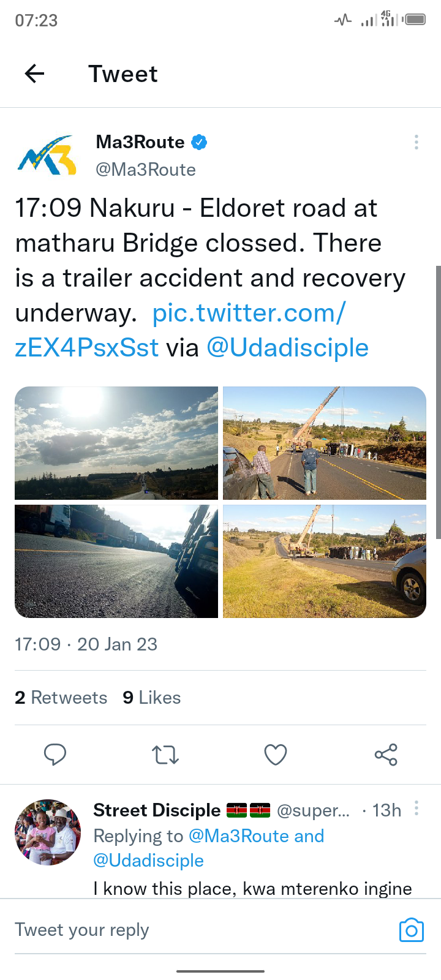This screenshot has width=441, height=980.
Task: Tap the back arrow icon
Action: pyautogui.click(x=34, y=74)
